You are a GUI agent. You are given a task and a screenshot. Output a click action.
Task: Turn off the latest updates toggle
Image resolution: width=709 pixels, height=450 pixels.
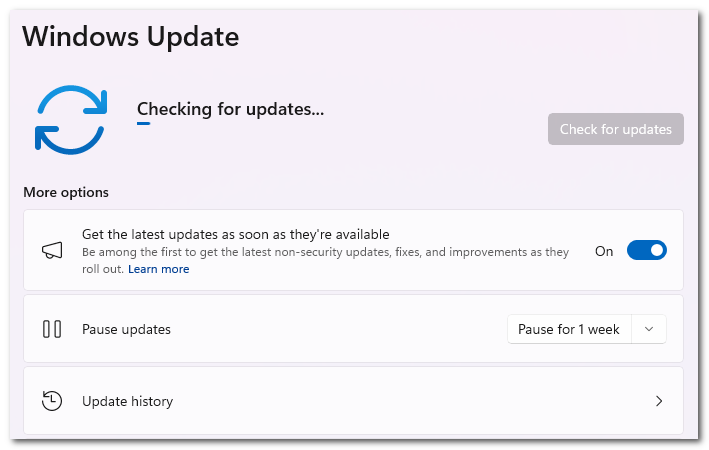tap(646, 251)
